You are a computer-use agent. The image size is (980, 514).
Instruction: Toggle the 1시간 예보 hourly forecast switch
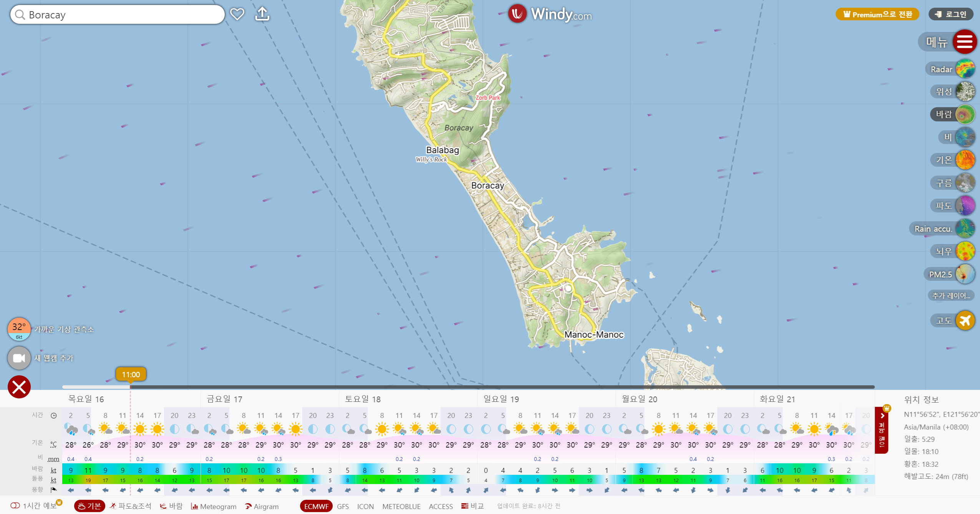pyautogui.click(x=15, y=506)
